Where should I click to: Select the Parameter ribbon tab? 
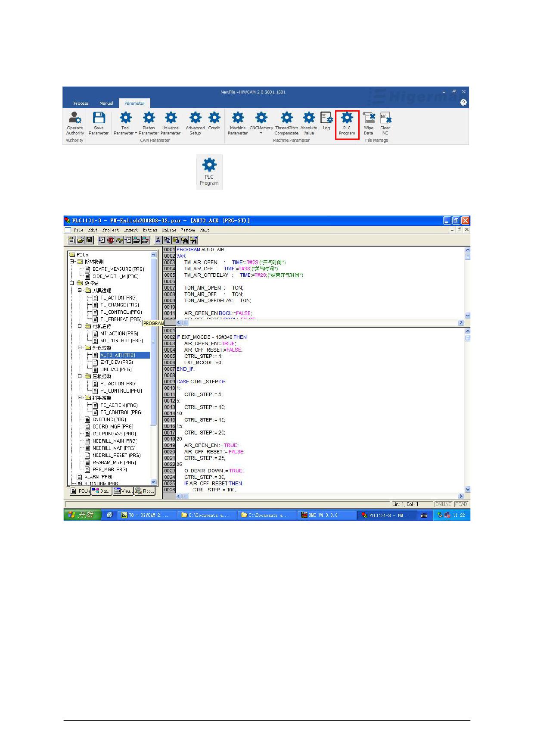[134, 103]
